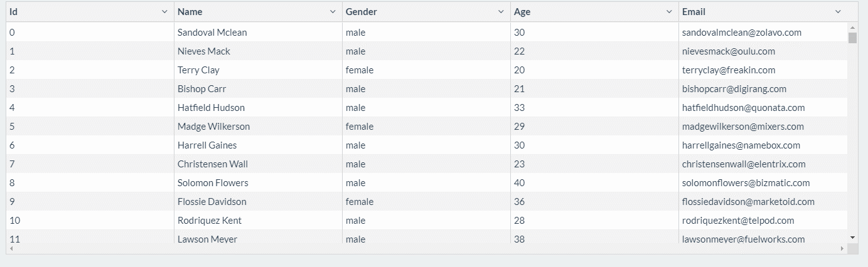Click the horizontal scrollbar right arrow
This screenshot has height=267, width=868.
point(842,249)
